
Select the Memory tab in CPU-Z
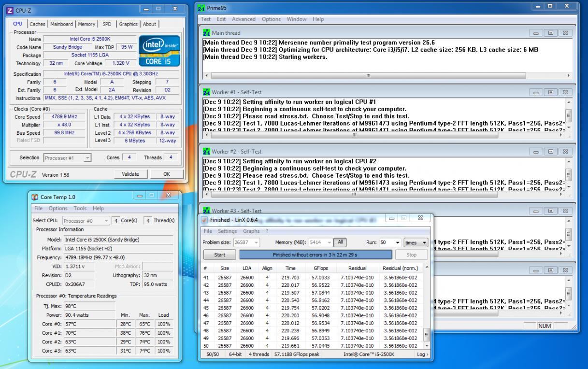coord(86,24)
